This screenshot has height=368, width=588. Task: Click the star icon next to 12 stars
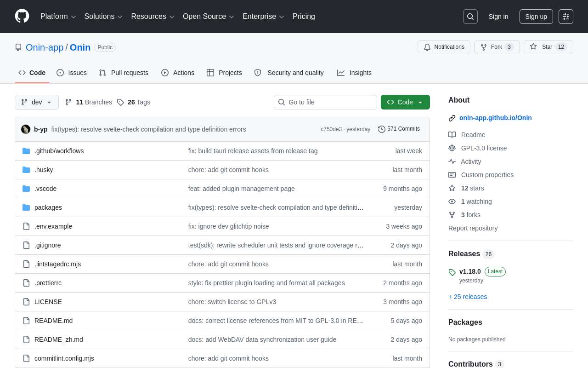coord(452,188)
